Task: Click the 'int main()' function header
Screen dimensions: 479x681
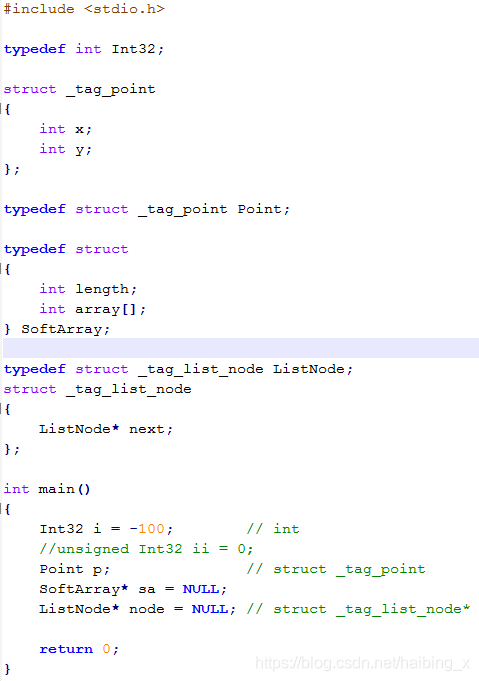Action: (x=47, y=489)
